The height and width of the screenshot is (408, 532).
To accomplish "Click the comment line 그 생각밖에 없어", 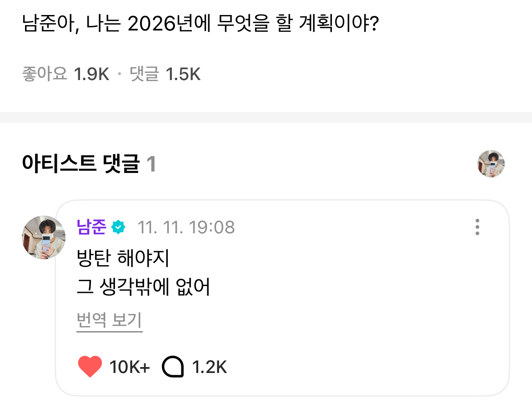I will [144, 287].
